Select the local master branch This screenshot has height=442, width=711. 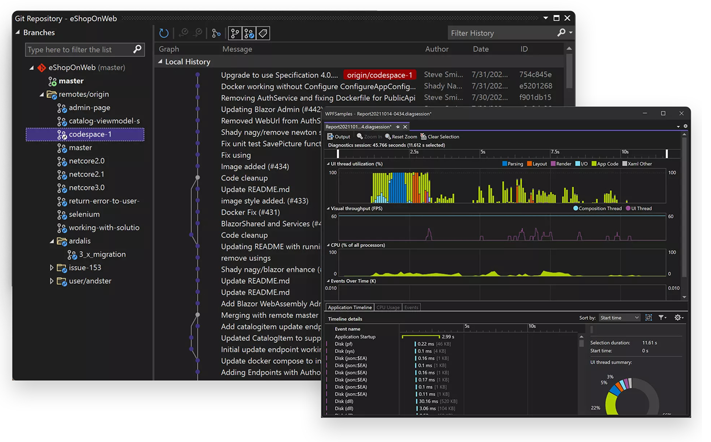point(71,81)
